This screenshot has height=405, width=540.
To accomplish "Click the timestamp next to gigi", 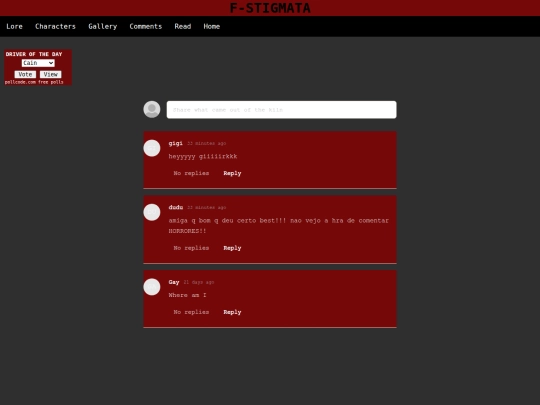I will 207,144.
